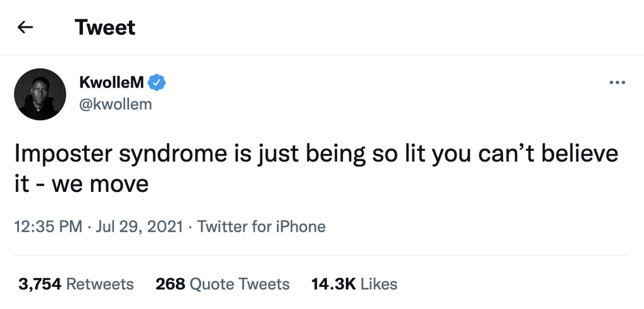The height and width of the screenshot is (309, 644).
Task: Open the @kwollem handle link
Action: click(116, 104)
